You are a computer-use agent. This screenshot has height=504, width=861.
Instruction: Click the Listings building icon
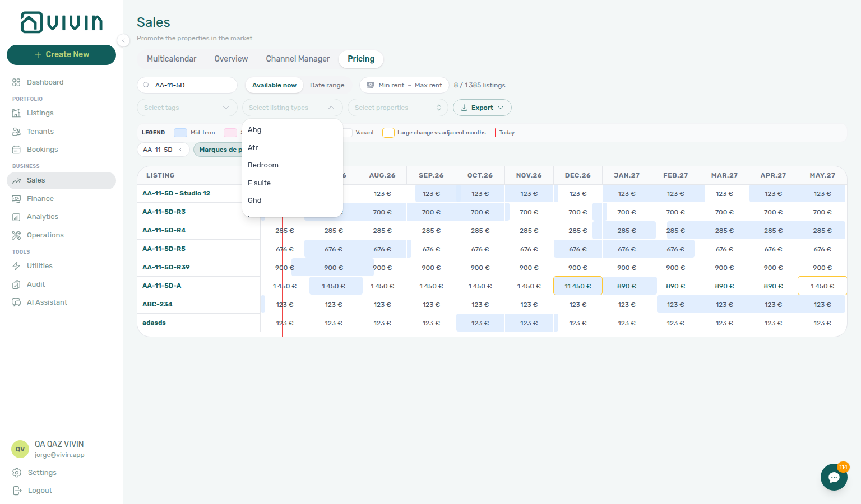point(16,113)
